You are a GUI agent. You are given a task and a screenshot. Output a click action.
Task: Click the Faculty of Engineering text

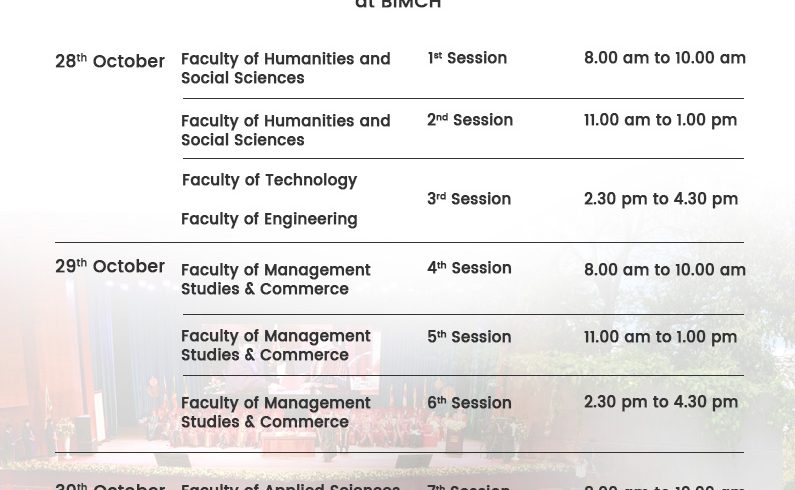(269, 219)
